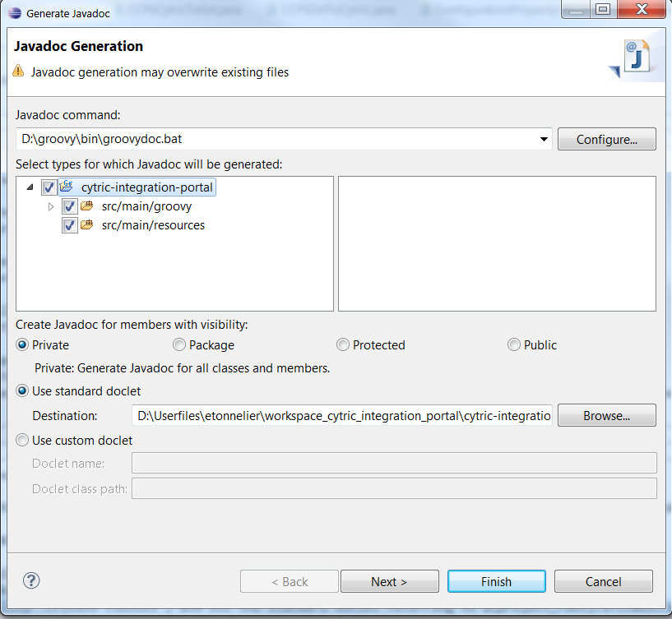Click the Finish button
Viewport: 672px width, 619px height.
[x=496, y=581]
